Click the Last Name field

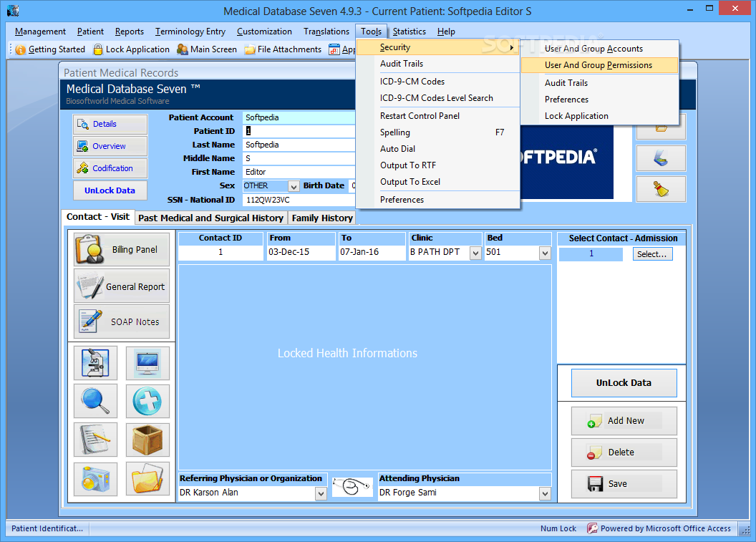coord(299,145)
